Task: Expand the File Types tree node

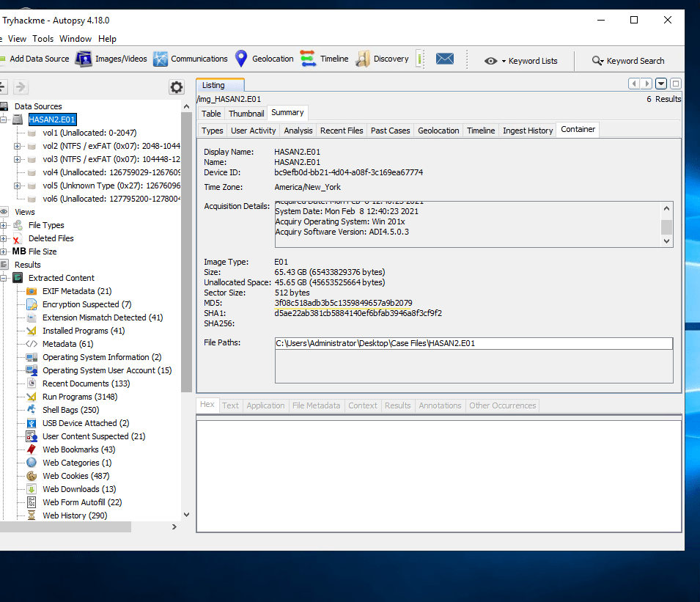Action: pos(4,225)
